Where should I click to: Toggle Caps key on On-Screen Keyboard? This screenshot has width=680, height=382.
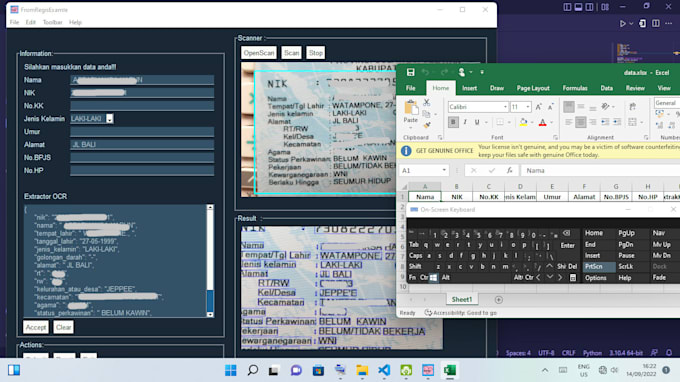click(415, 256)
